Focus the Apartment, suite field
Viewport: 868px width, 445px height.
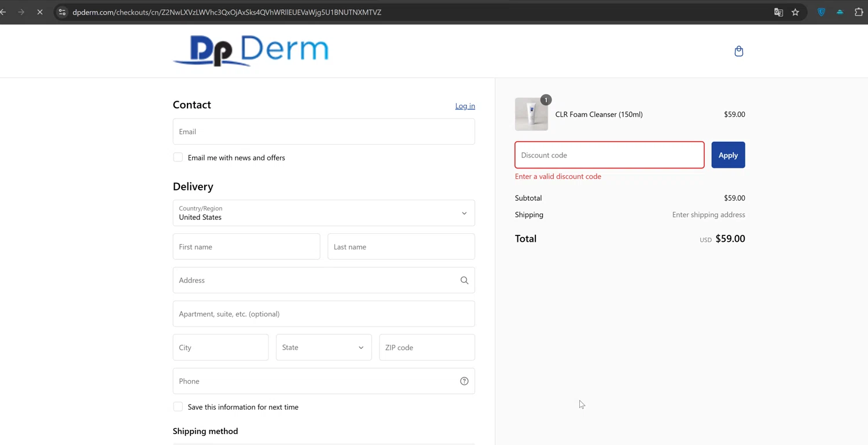point(324,314)
